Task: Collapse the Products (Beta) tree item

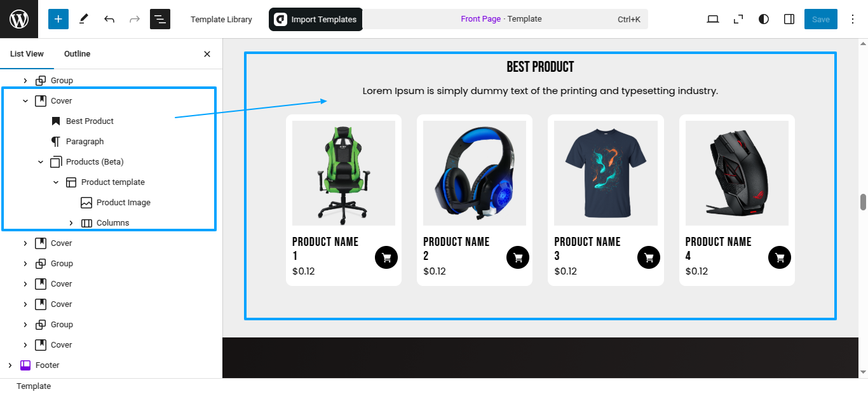Action: [x=41, y=161]
